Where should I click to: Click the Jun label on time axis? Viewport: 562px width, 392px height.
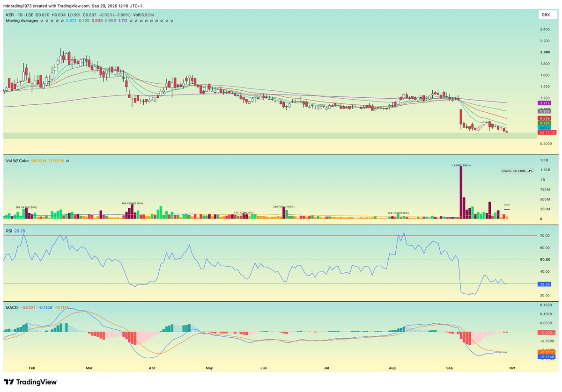[x=264, y=368]
